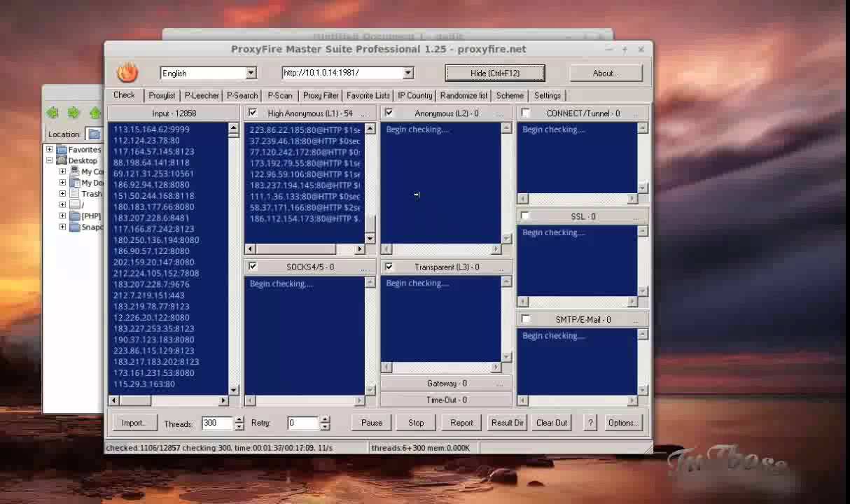Click the Trash icon in file tree
The image size is (850, 504).
tap(75, 194)
